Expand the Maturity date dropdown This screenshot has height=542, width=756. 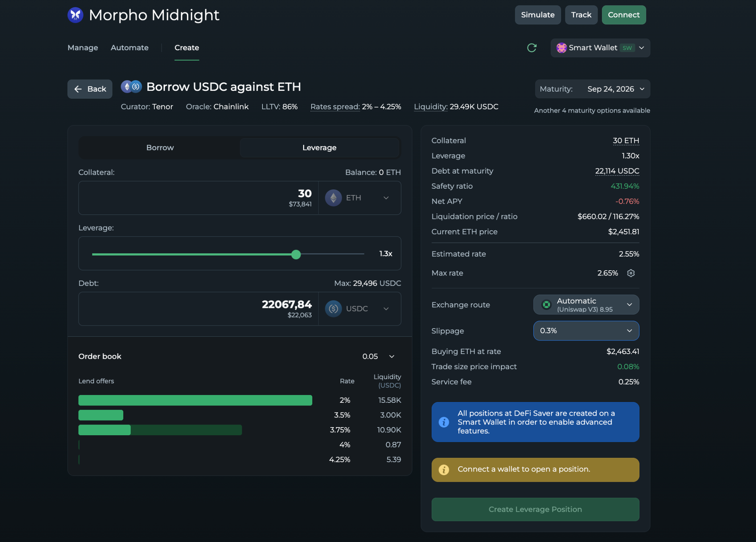point(592,89)
